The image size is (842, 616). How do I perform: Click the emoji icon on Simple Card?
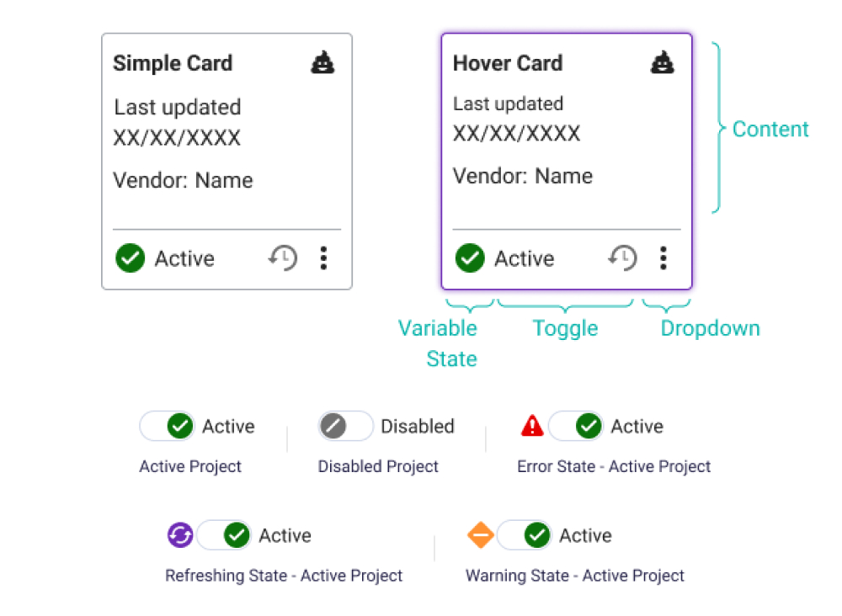coord(322,63)
